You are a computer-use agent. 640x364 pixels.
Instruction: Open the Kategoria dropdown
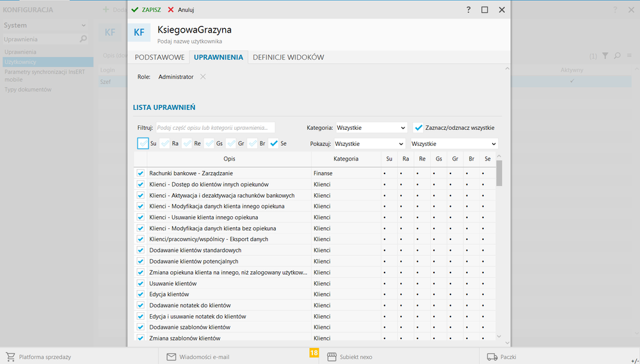371,128
